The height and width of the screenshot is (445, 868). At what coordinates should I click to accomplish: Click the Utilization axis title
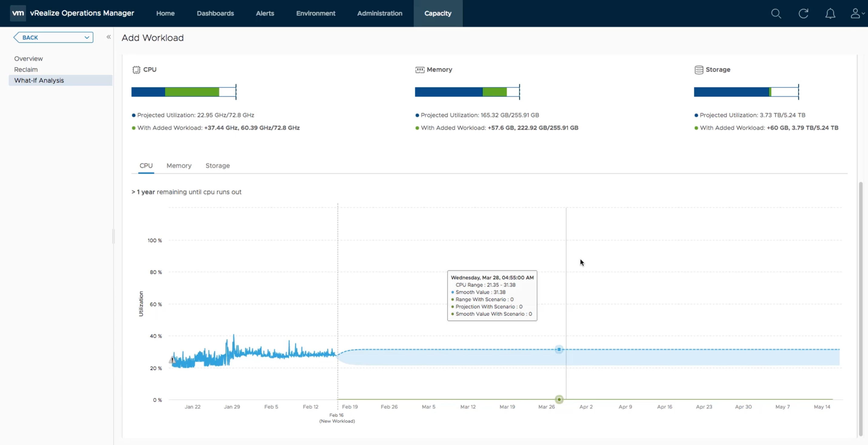pos(141,304)
